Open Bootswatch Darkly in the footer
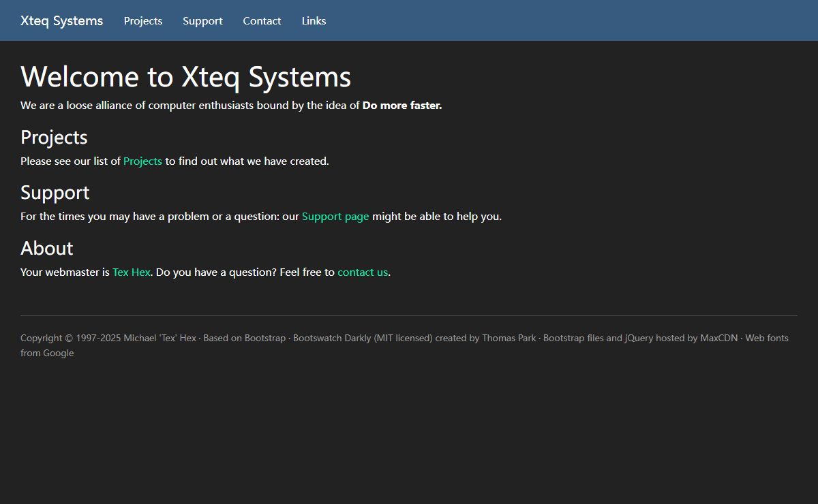The width and height of the screenshot is (818, 504). tap(332, 338)
